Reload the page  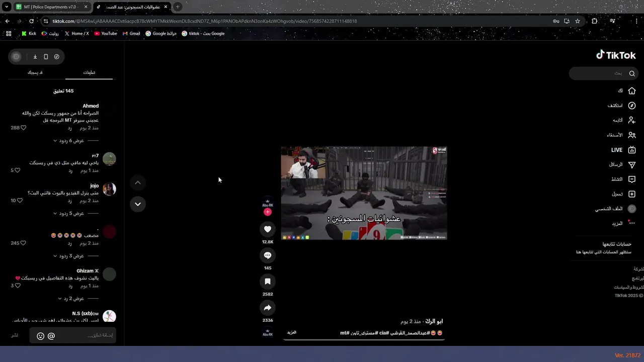(31, 21)
